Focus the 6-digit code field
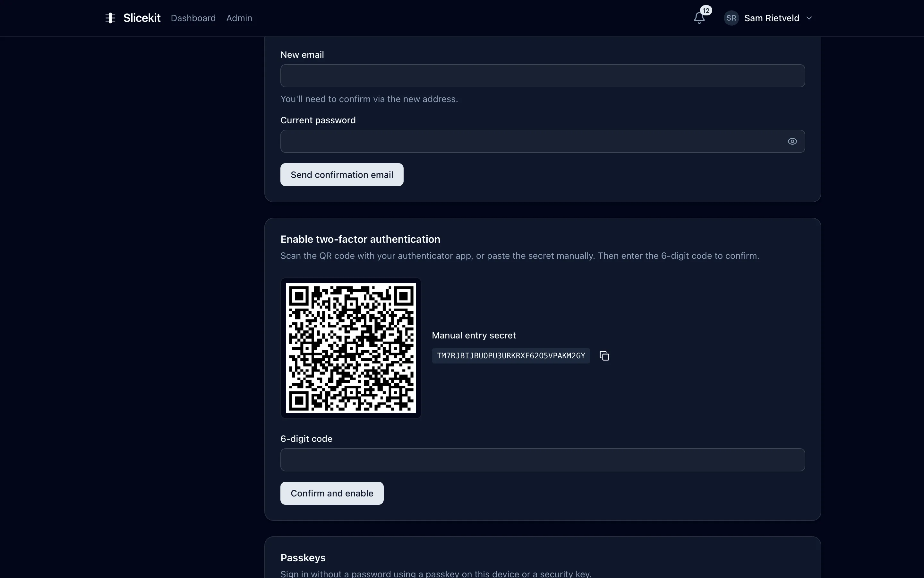This screenshot has width=924, height=578. (543, 460)
